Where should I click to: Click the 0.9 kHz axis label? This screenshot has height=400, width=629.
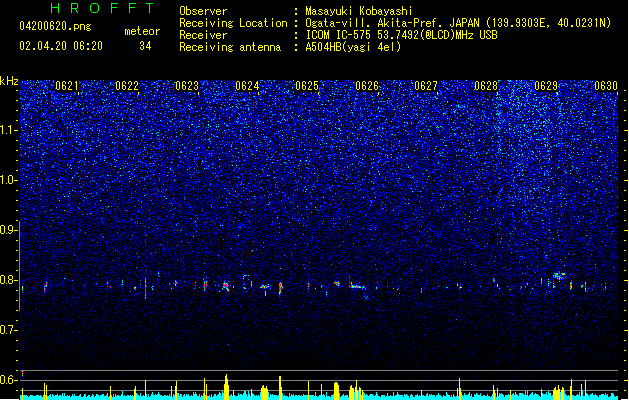pyautogui.click(x=9, y=230)
